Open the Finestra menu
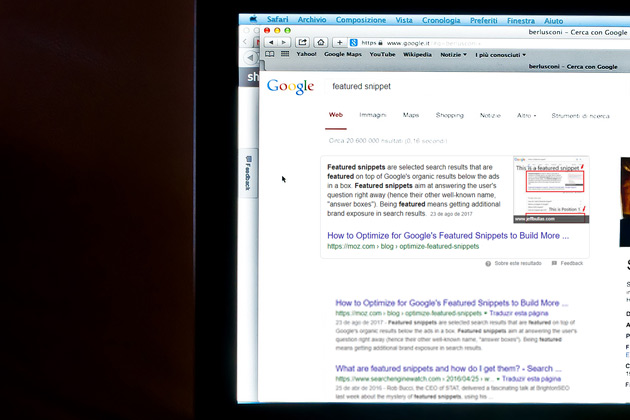The width and height of the screenshot is (630, 420). [521, 21]
